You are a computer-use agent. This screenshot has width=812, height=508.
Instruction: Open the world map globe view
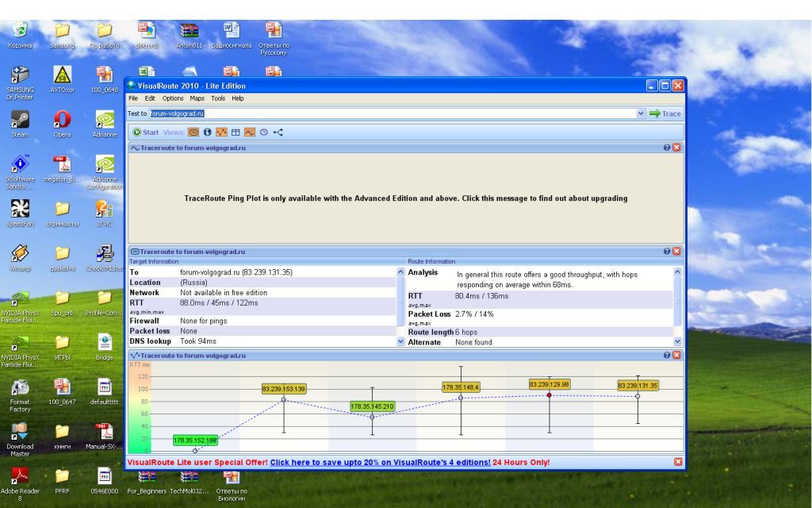[207, 132]
